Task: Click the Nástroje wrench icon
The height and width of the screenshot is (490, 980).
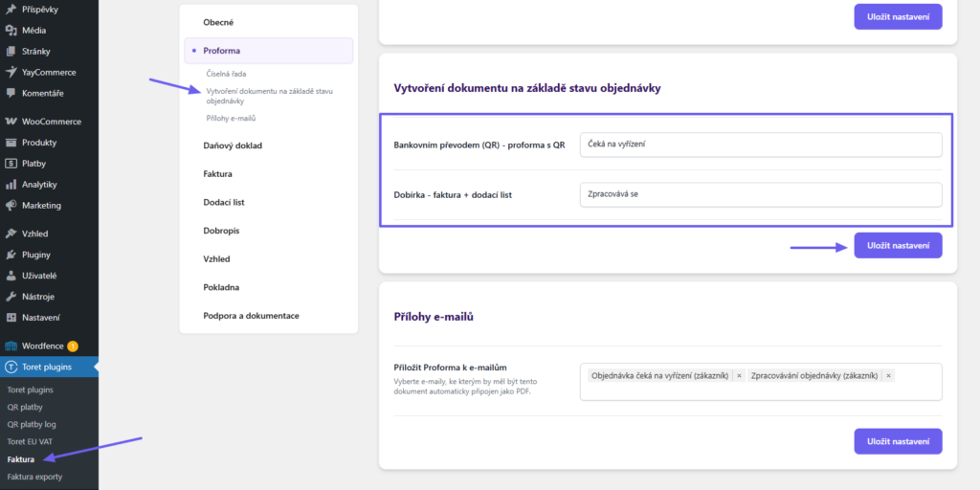Action: [x=11, y=297]
